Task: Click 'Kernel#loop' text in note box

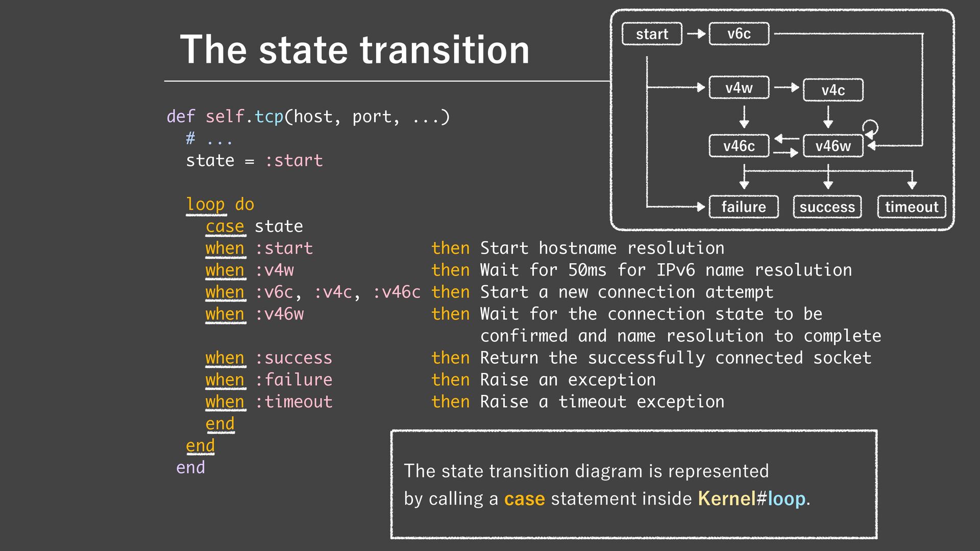Action: point(751,498)
